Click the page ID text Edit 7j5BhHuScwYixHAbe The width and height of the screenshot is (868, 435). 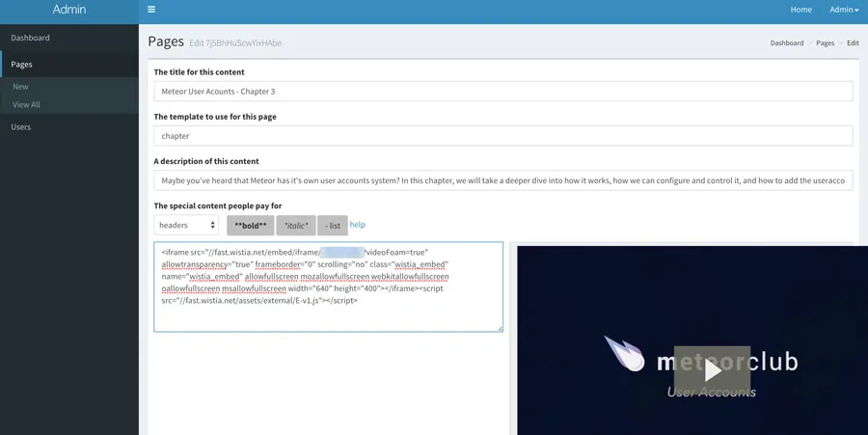click(x=235, y=43)
